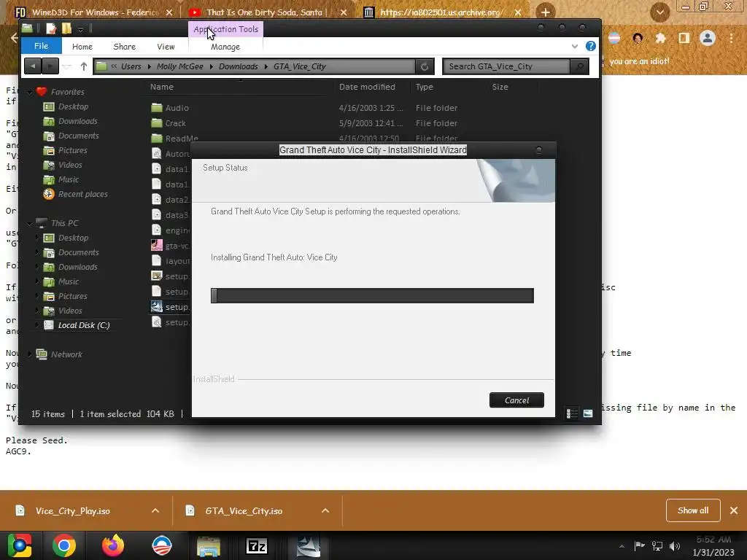This screenshot has width=747, height=560.
Task: Select Recent places in Favorites
Action: click(x=83, y=194)
